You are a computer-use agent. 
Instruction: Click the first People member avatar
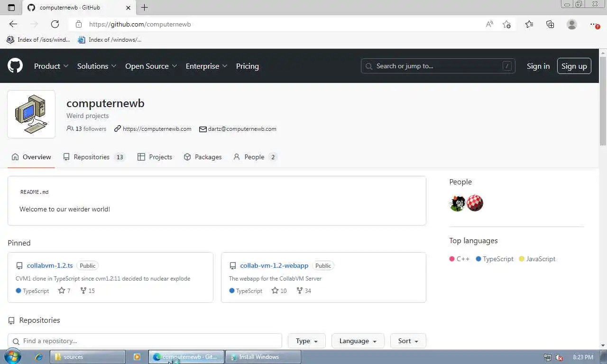pos(458,203)
